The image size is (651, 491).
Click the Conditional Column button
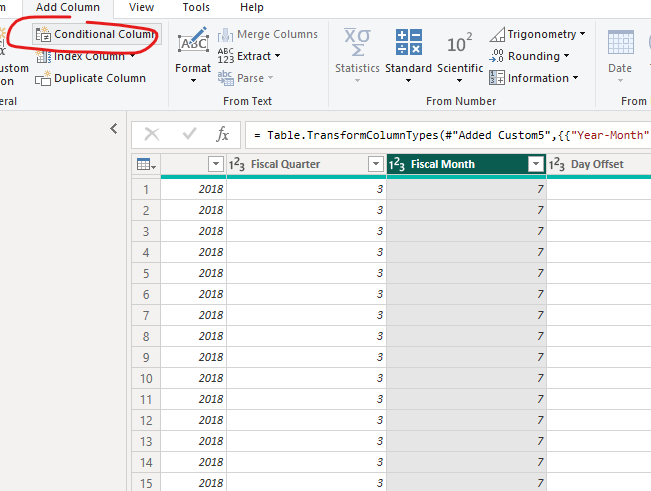point(97,34)
